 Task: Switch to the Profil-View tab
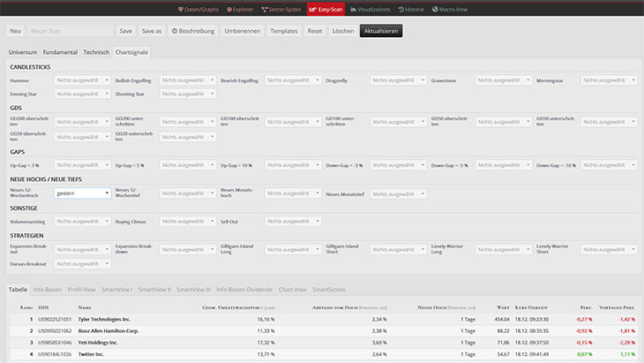[x=81, y=290]
